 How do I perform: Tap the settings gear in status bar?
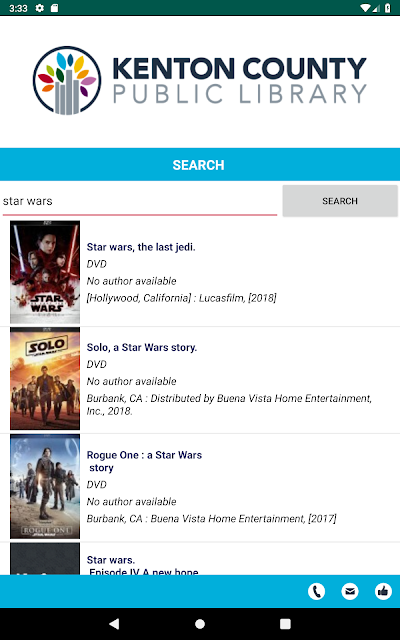point(40,8)
